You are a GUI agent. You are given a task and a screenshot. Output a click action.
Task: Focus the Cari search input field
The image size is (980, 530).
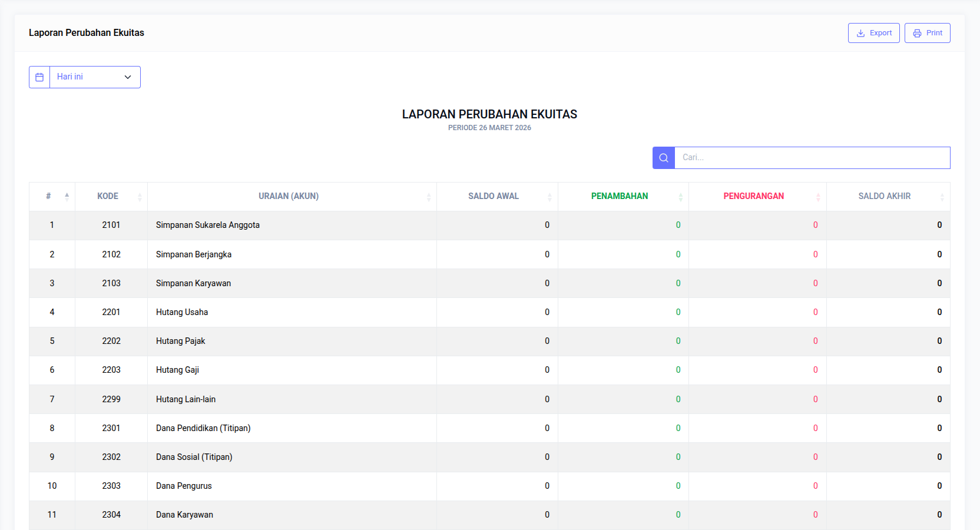[812, 158]
